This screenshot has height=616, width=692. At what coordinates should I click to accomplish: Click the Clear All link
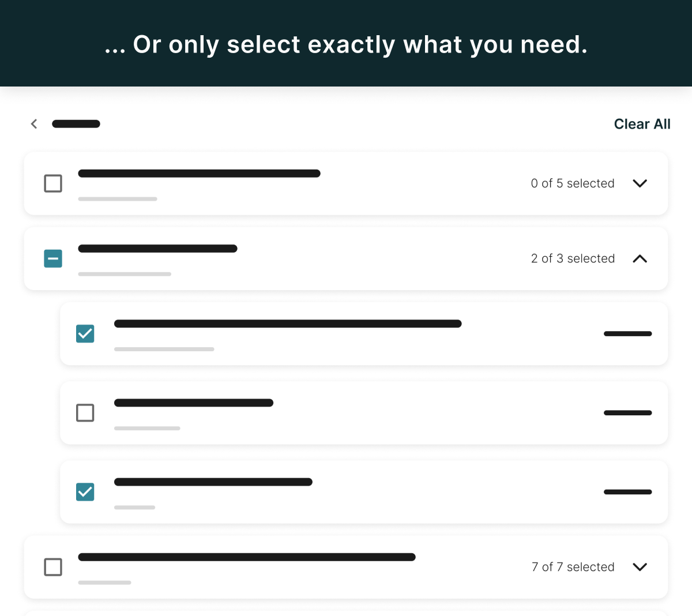tap(642, 123)
